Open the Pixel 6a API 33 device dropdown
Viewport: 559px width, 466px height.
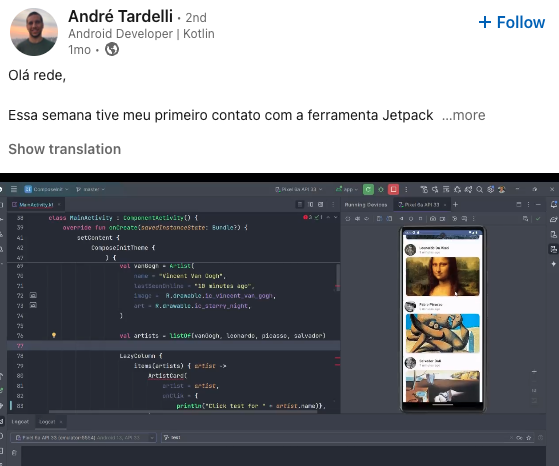(x=298, y=189)
